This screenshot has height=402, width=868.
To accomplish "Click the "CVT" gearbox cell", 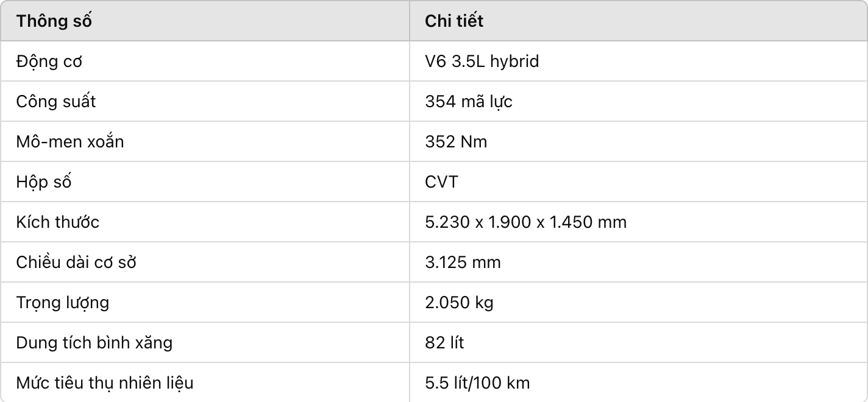I will (441, 182).
